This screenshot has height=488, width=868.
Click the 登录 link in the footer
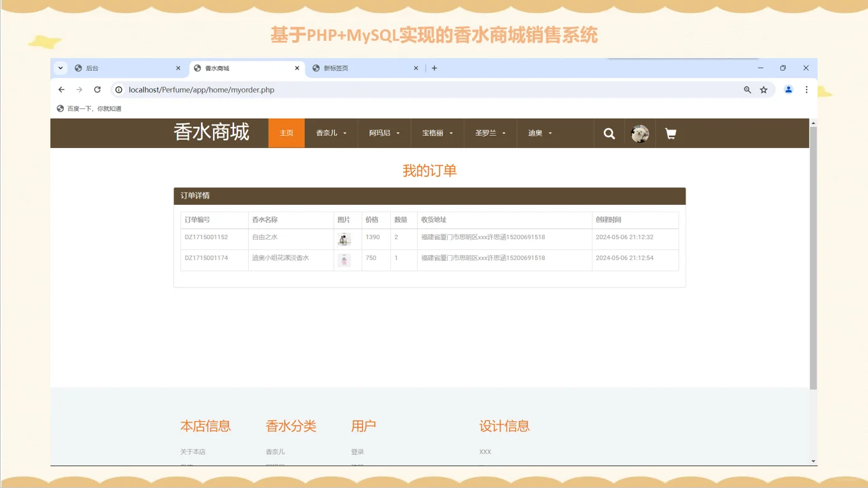click(358, 452)
